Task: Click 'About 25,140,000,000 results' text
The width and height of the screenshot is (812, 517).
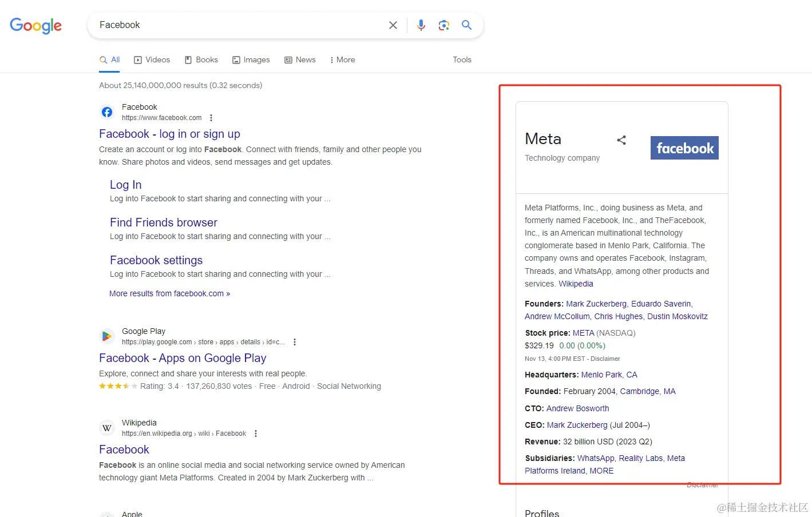Action: (153, 85)
